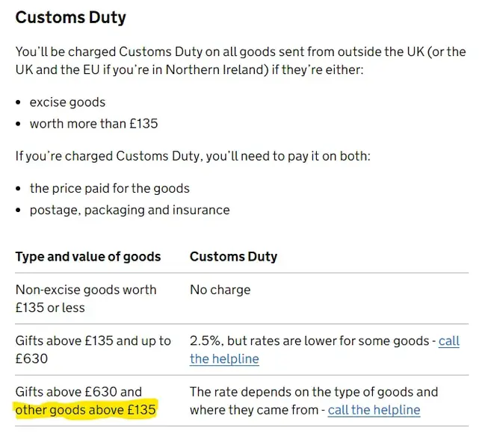Click 'UK and the EU if you're in Northern Ireland' text
This screenshot has height=448, width=491.
click(x=142, y=69)
